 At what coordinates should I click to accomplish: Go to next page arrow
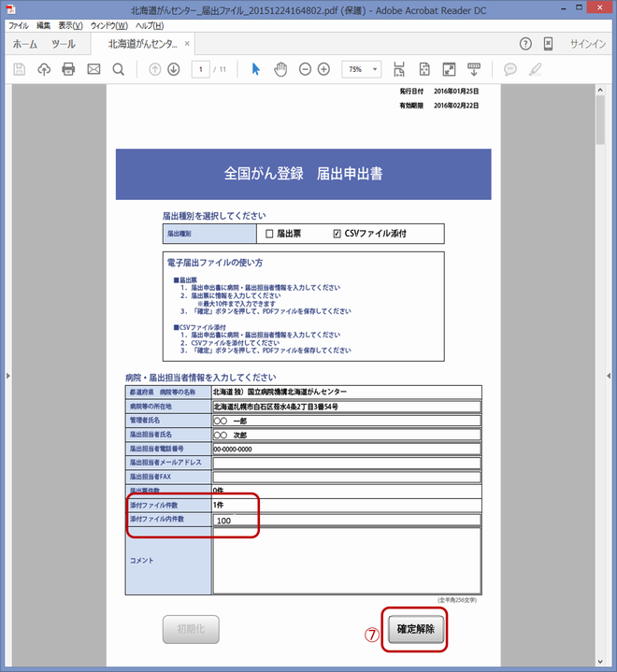(x=174, y=69)
